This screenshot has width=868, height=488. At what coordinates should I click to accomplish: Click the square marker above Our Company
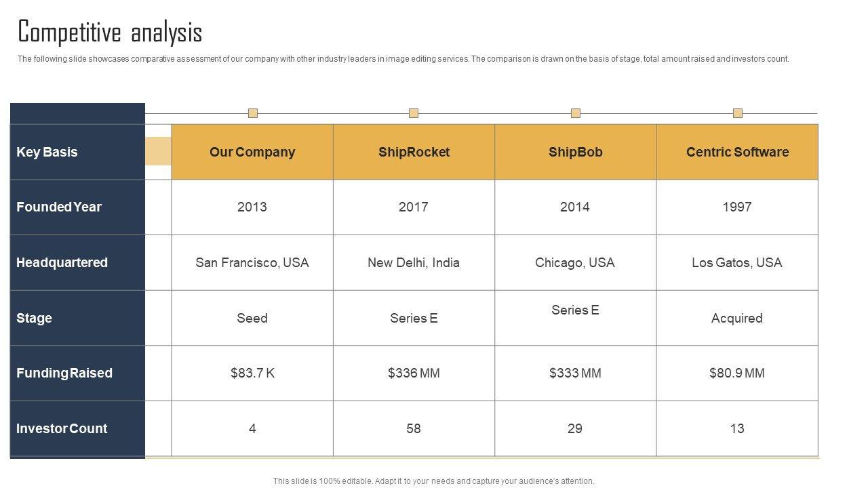[x=253, y=113]
